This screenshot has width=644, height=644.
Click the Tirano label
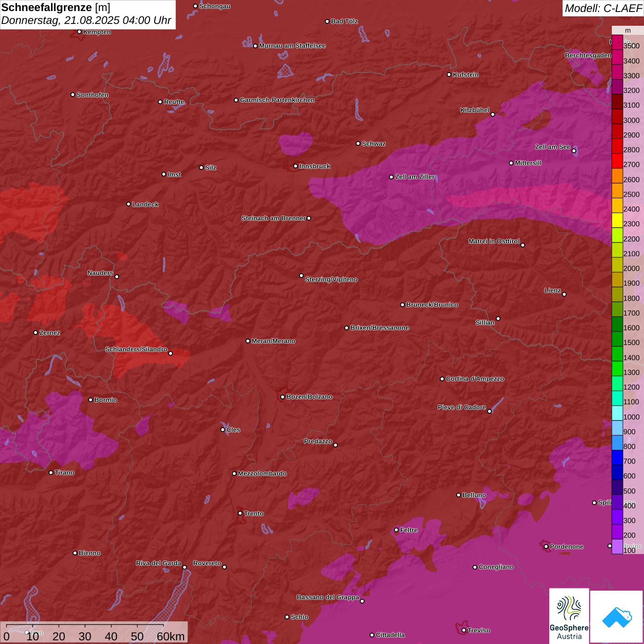(64, 472)
